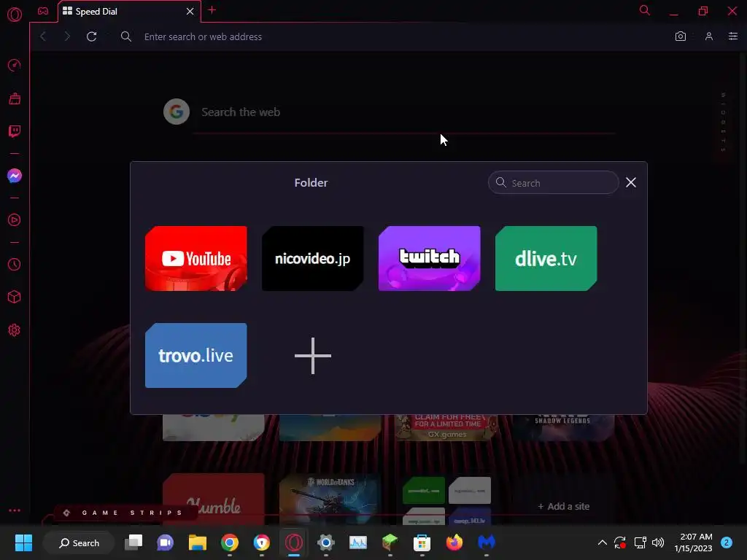Open the trovo.live tile
The width and height of the screenshot is (747, 560).
(x=196, y=356)
